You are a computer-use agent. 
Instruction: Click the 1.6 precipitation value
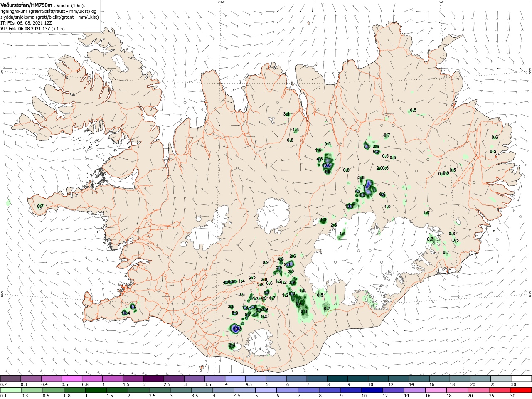pyautogui.click(x=318, y=150)
